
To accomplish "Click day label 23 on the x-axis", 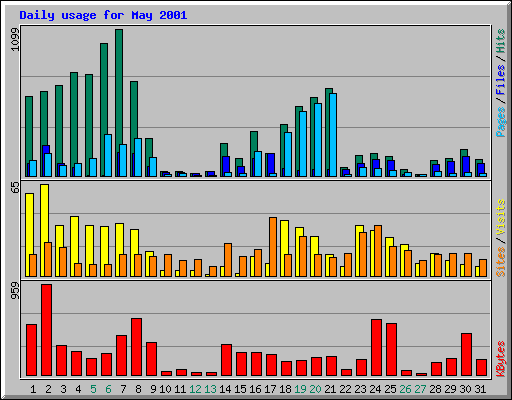I will click(x=360, y=389).
